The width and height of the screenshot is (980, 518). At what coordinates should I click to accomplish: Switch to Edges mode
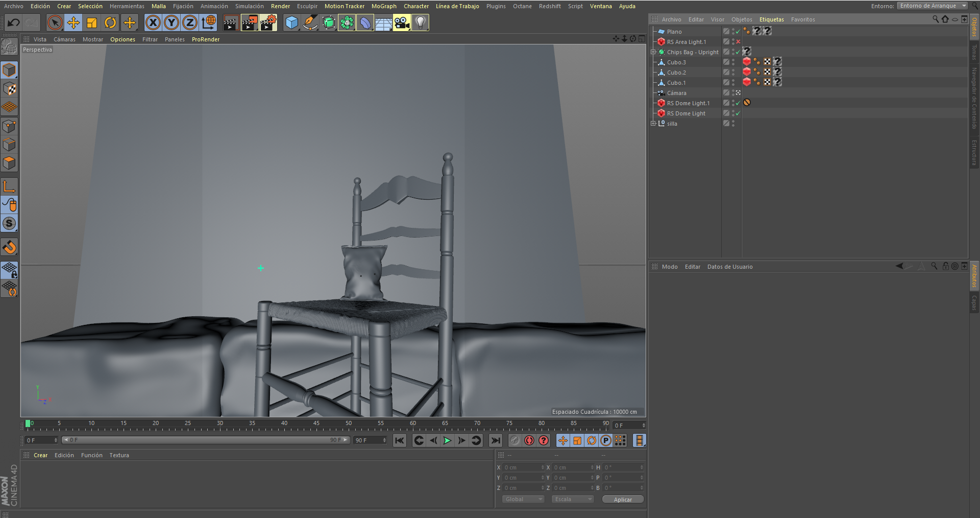9,145
